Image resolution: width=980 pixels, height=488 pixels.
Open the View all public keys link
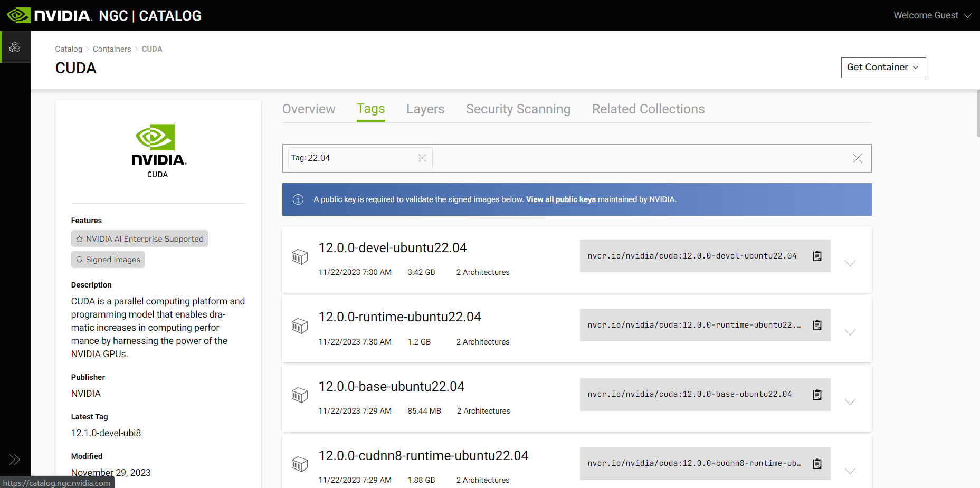click(x=560, y=199)
